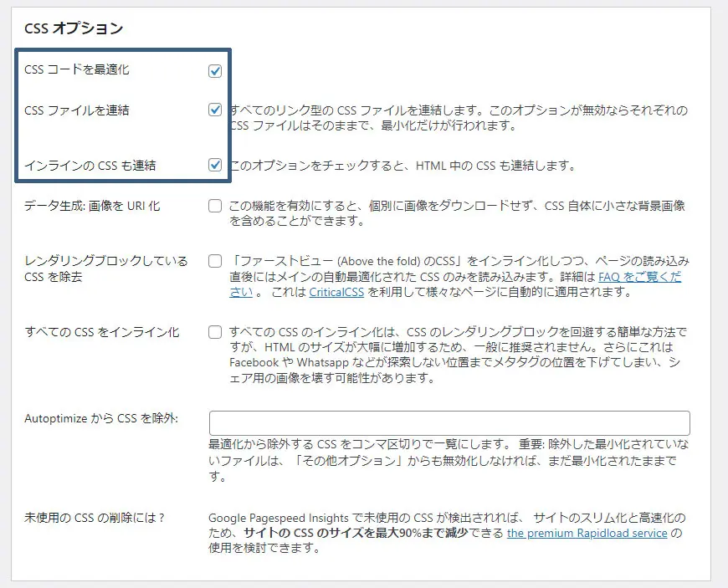The width and height of the screenshot is (728, 588).
Task: Uncheck "インラインの CSS も連結"
Action: pyautogui.click(x=215, y=165)
